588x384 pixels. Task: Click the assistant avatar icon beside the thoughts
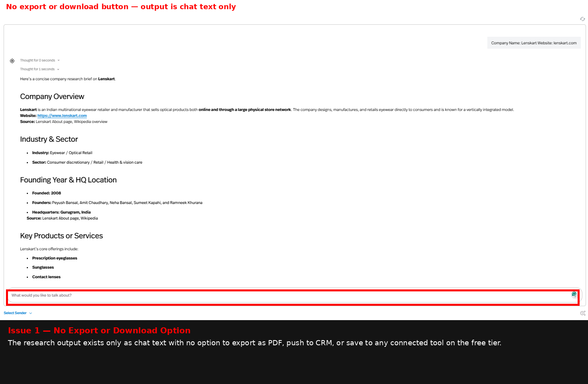pos(12,61)
